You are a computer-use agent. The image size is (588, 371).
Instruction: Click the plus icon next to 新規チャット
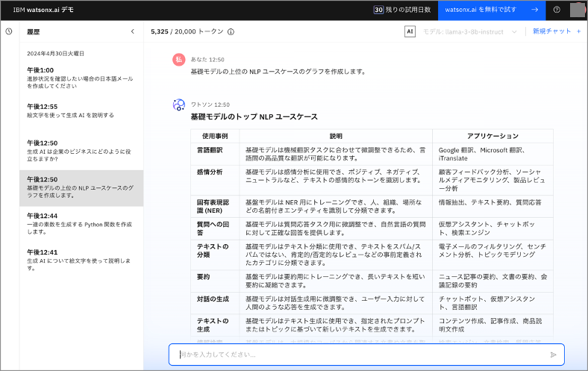point(578,31)
